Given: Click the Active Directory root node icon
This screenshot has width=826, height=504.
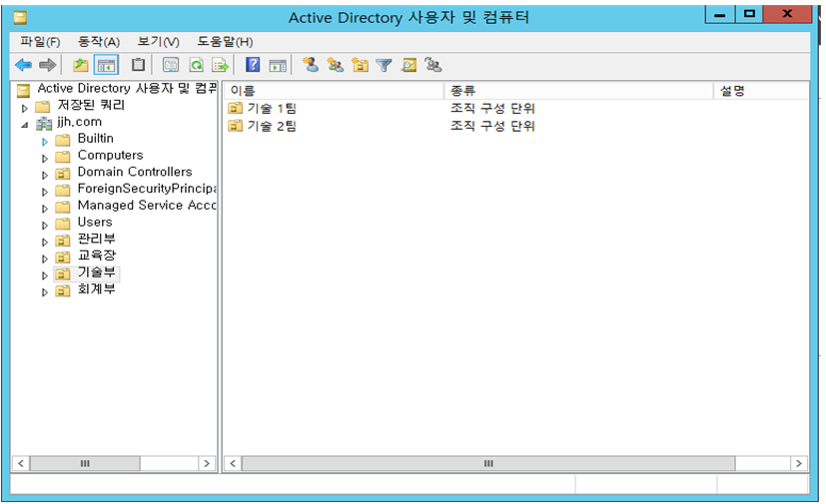Looking at the screenshot, I should 23,91.
